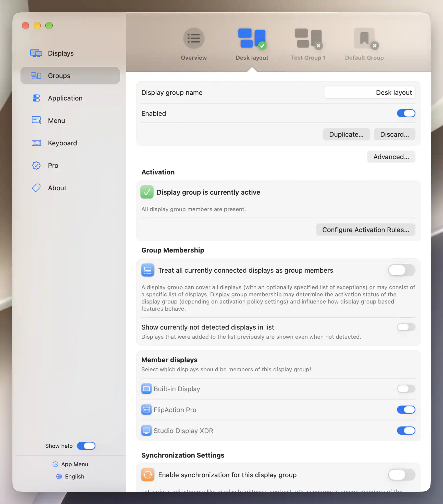Click the Studio Display XDR monitor icon

click(x=146, y=431)
